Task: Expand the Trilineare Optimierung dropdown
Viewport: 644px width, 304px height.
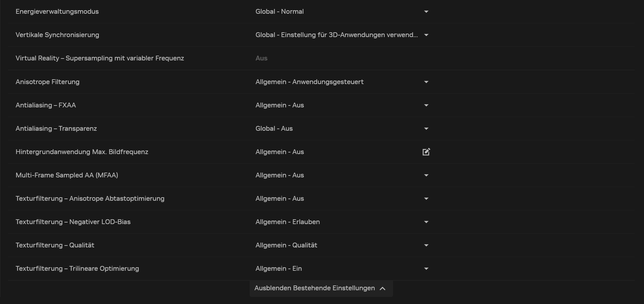Action: pos(426,269)
